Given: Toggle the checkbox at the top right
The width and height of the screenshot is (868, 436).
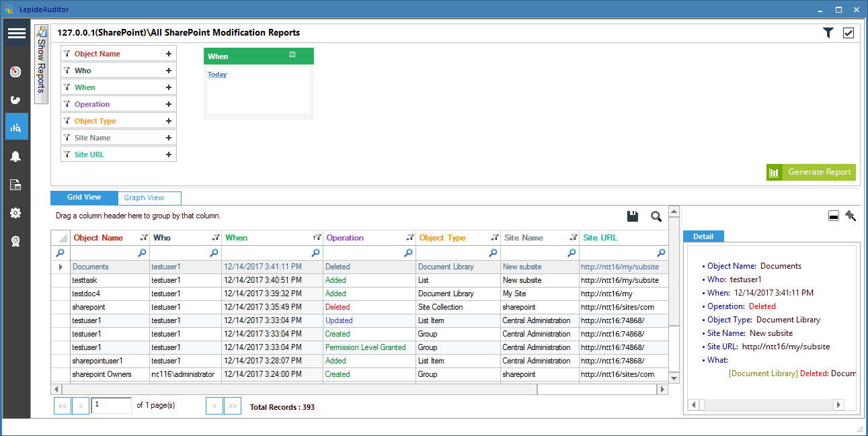Looking at the screenshot, I should coord(849,33).
